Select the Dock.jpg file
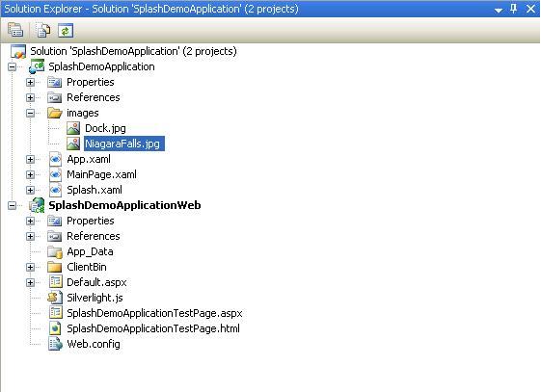Screen dimensions: 541x392 (105, 129)
